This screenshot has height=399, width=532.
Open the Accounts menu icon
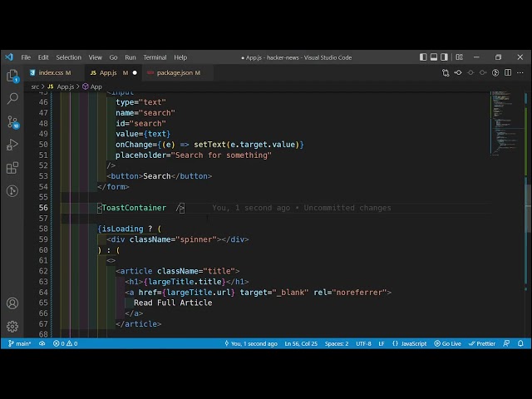12,303
